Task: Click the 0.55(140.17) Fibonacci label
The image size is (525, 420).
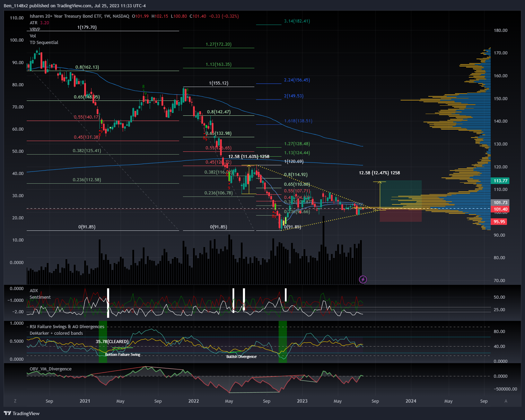Action: tap(87, 117)
